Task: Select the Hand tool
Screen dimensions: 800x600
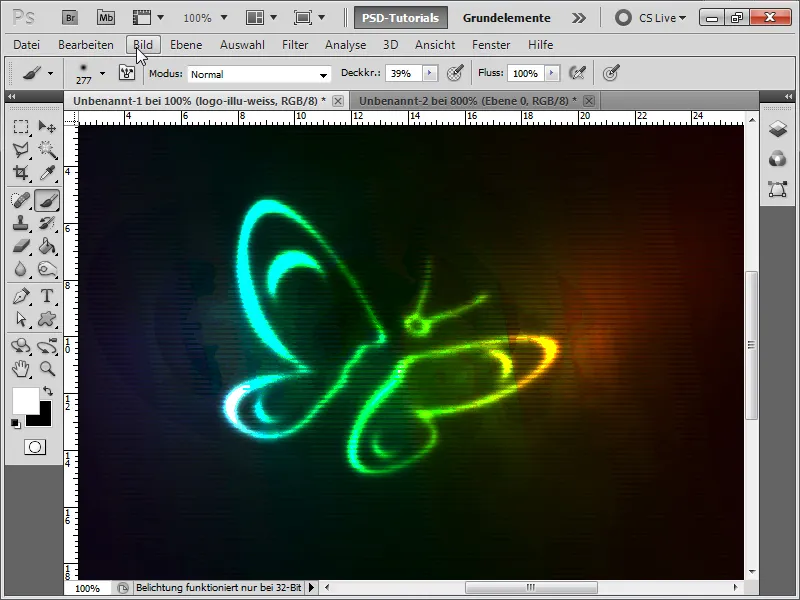Action: click(x=21, y=368)
